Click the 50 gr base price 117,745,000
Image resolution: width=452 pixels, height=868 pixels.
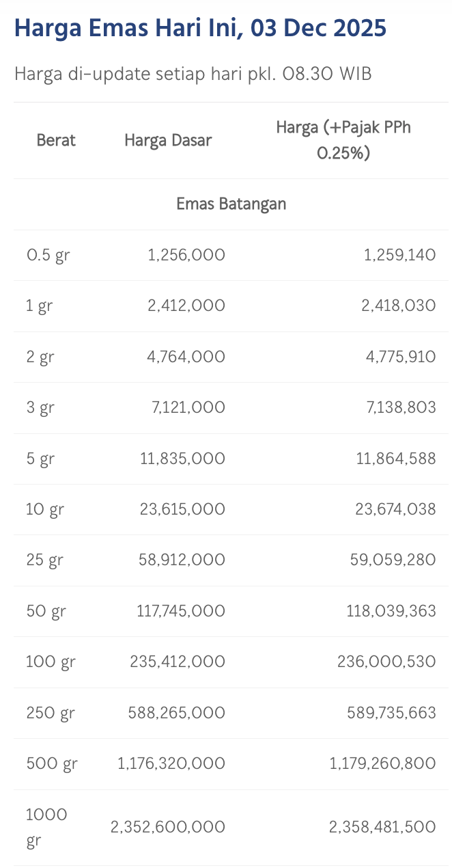(x=180, y=610)
